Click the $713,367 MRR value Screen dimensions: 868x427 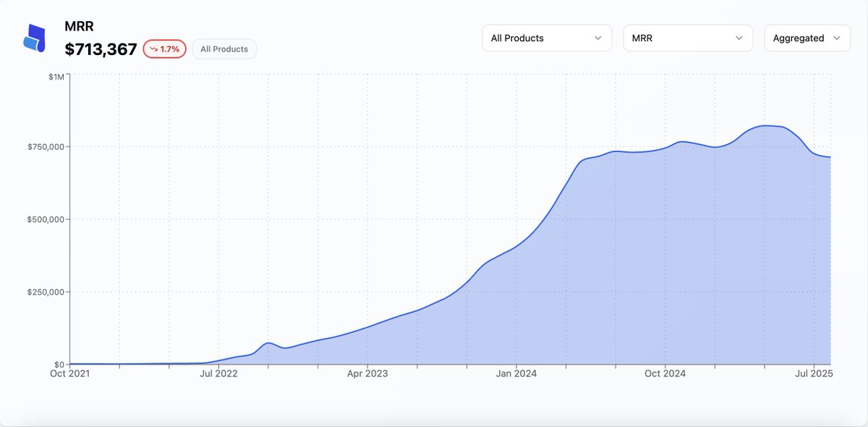point(101,49)
